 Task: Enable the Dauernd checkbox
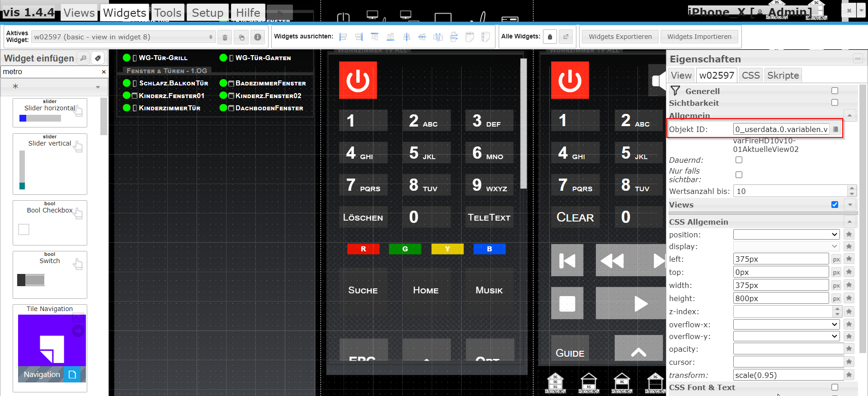[739, 160]
